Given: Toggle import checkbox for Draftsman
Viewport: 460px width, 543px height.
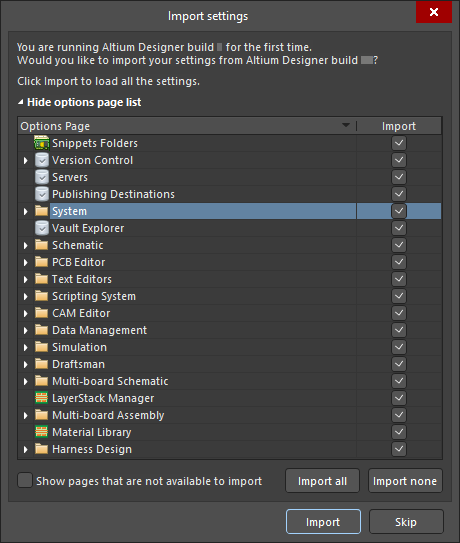Looking at the screenshot, I should pos(399,364).
